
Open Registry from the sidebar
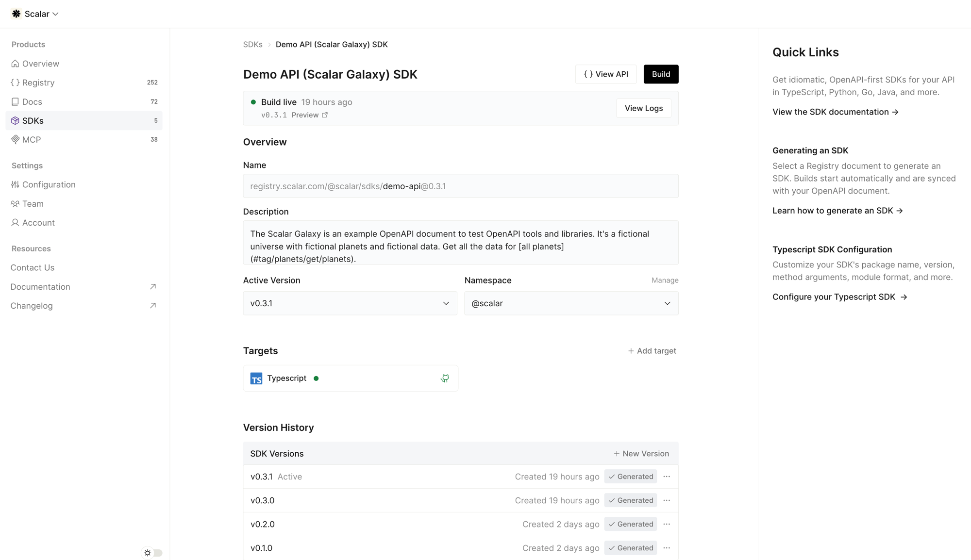[84, 82]
